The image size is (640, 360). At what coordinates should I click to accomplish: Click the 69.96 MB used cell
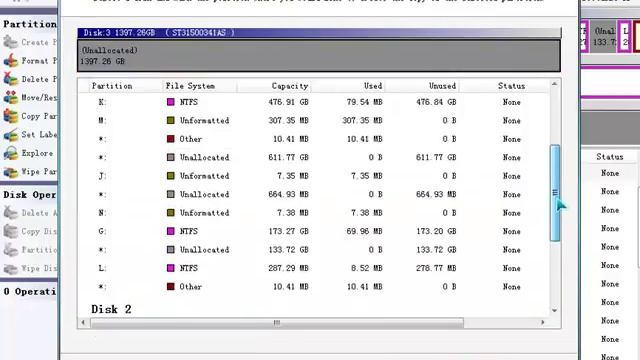click(364, 231)
